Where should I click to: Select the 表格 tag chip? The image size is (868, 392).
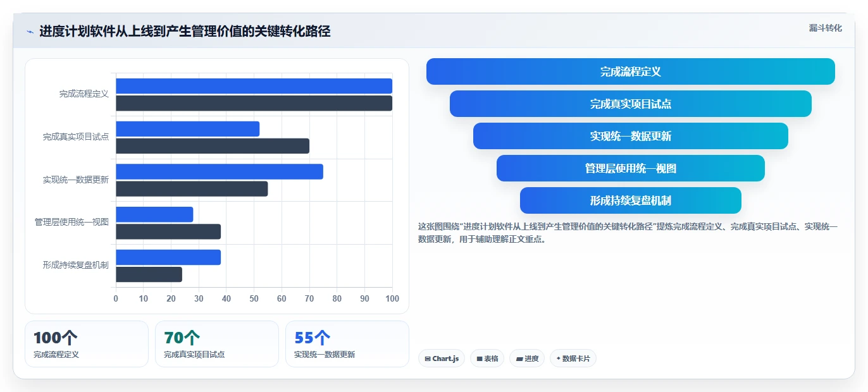(487, 358)
